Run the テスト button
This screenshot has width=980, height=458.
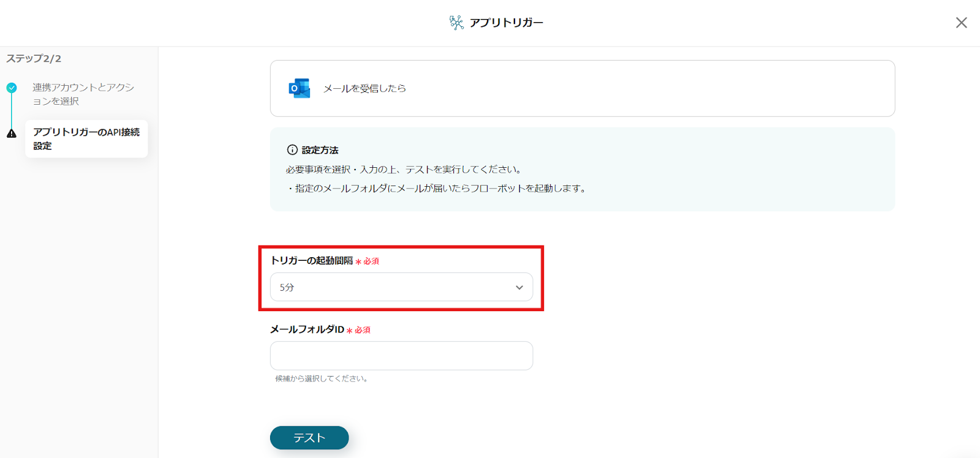click(x=309, y=438)
